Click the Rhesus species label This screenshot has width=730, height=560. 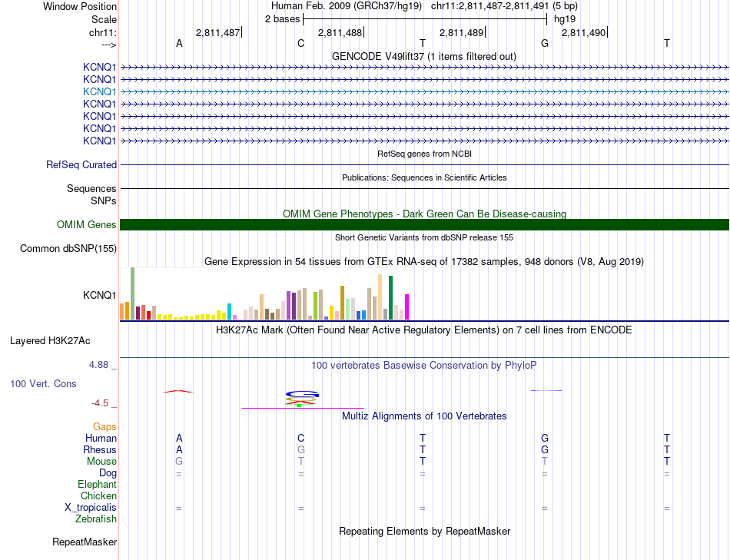coord(100,450)
